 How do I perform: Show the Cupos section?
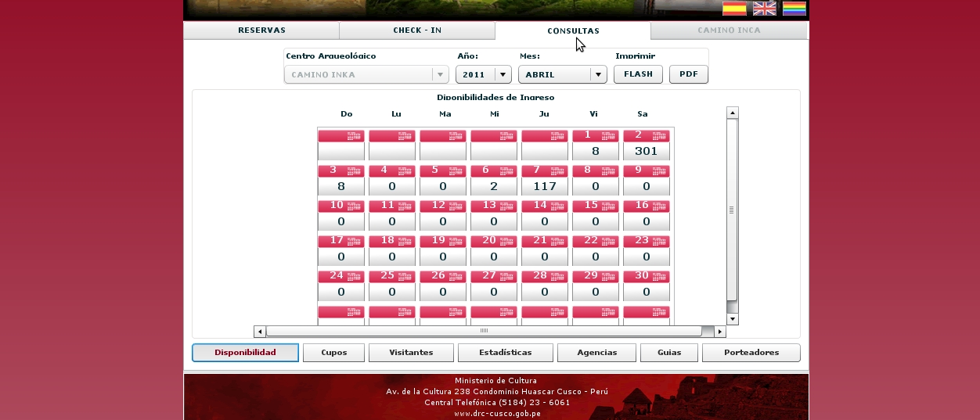click(x=333, y=353)
